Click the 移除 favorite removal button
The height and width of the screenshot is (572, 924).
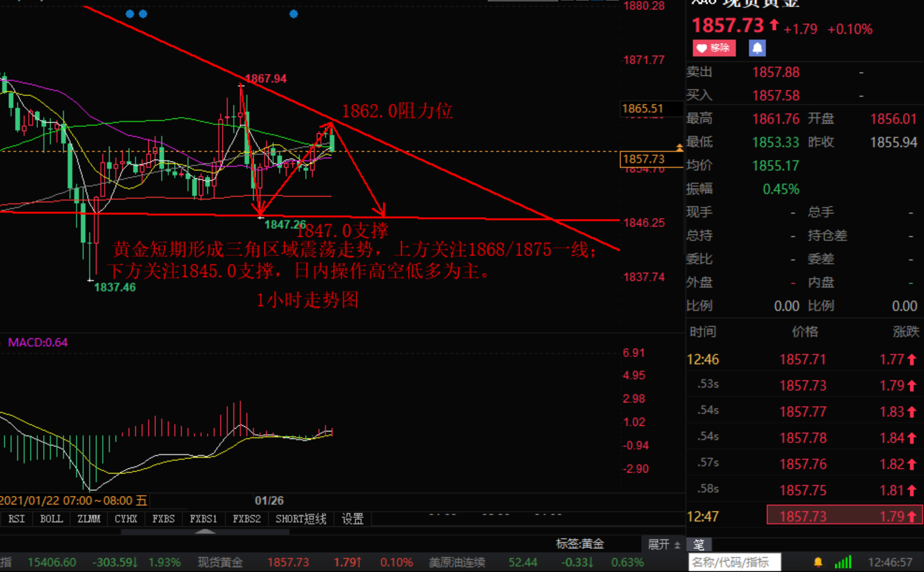click(x=714, y=48)
